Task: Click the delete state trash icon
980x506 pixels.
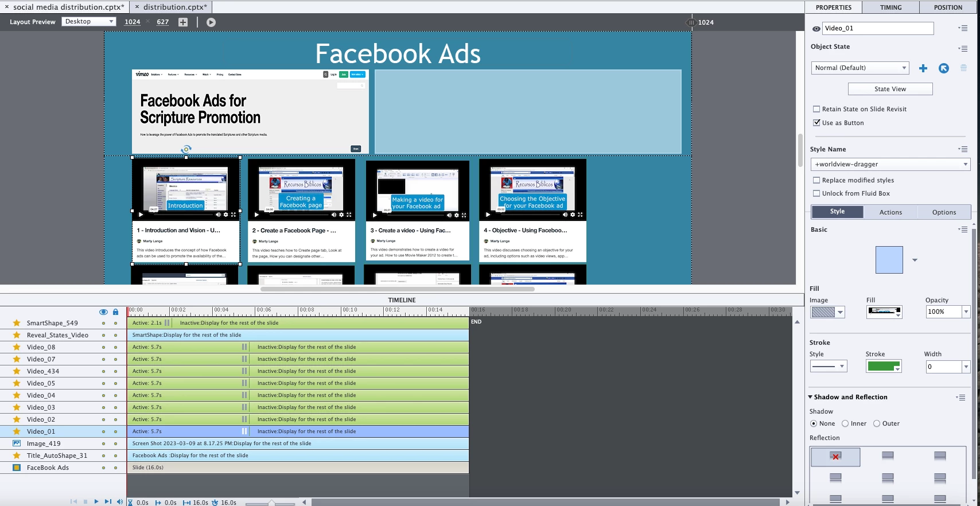Action: 963,68
